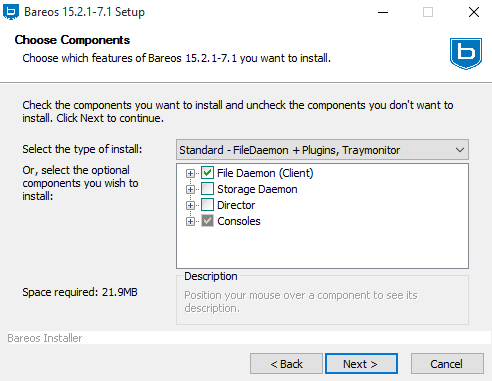Expand the File Daemon (Client) tree node
The height and width of the screenshot is (381, 492).
(x=190, y=173)
